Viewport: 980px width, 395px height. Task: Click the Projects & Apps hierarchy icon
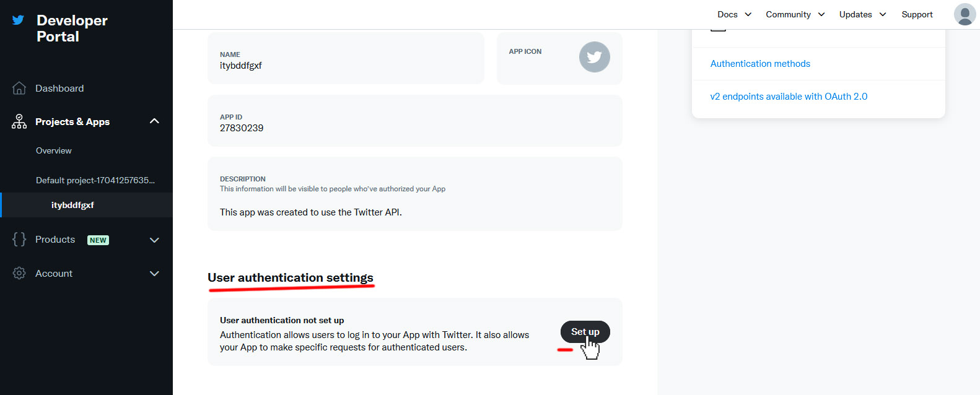19,121
